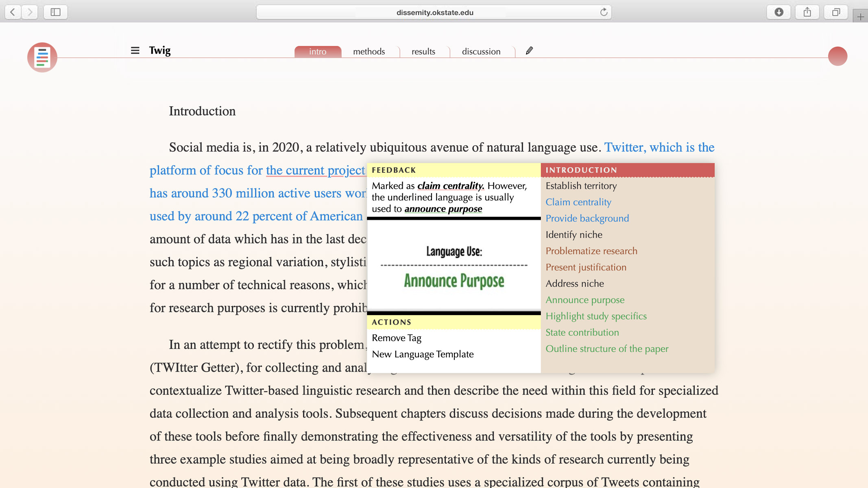The image size is (868, 488).
Task: Click the announce purpose feedback link
Action: pyautogui.click(x=443, y=209)
